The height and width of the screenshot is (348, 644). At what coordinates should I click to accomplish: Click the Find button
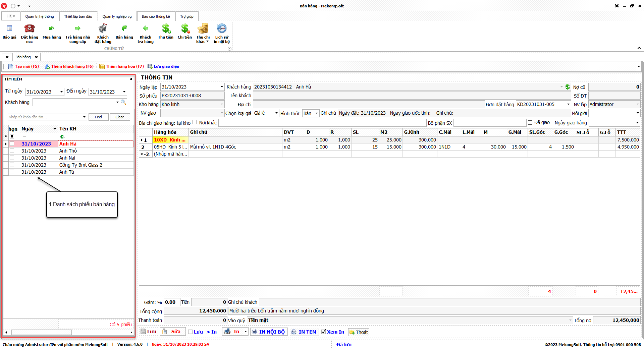tap(98, 117)
